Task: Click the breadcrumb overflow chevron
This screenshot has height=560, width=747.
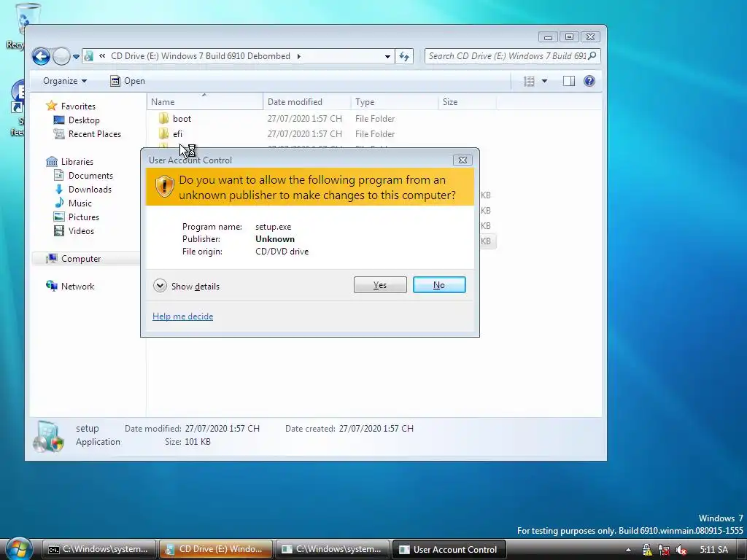Action: pos(102,56)
